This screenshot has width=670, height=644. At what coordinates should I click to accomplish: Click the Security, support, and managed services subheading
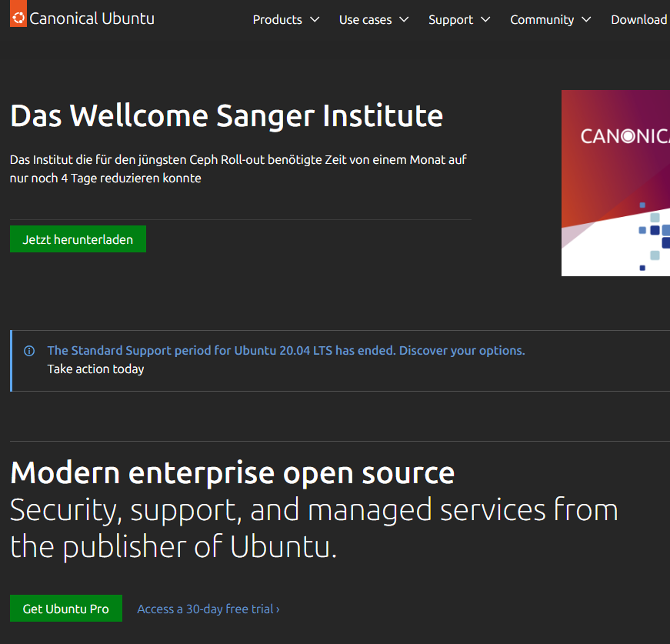click(314, 528)
